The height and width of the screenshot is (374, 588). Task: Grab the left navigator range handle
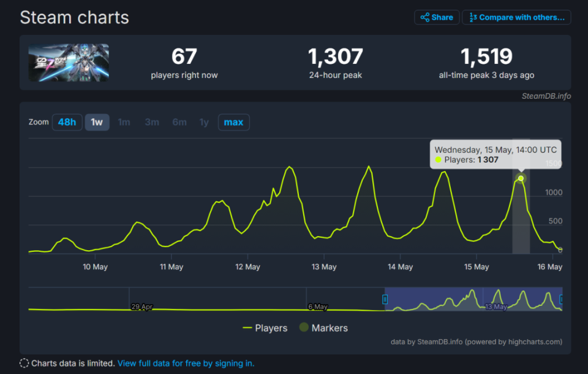[x=385, y=299]
